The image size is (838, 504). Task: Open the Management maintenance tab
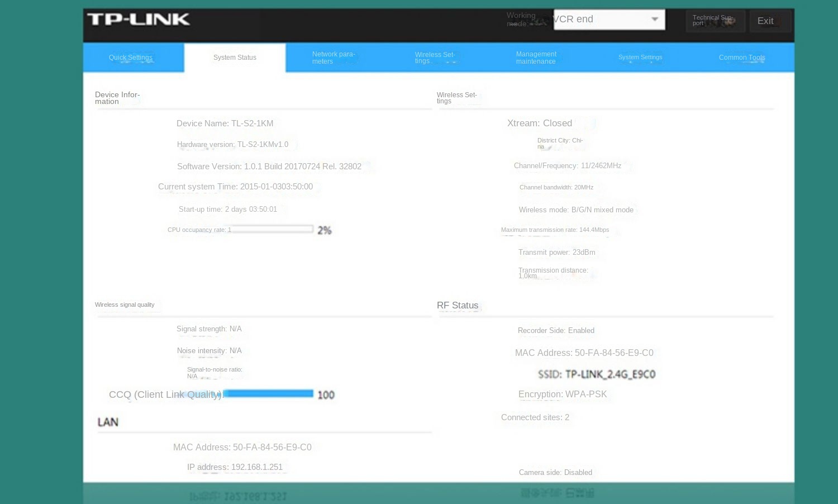click(536, 58)
